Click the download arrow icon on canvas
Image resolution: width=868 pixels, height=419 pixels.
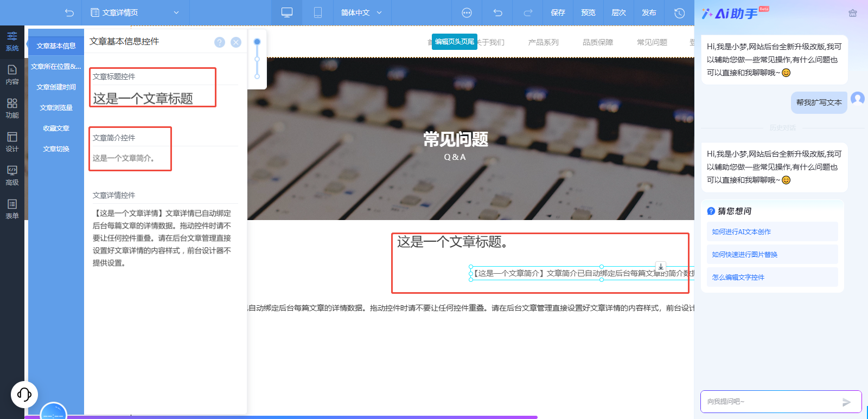pos(661,267)
